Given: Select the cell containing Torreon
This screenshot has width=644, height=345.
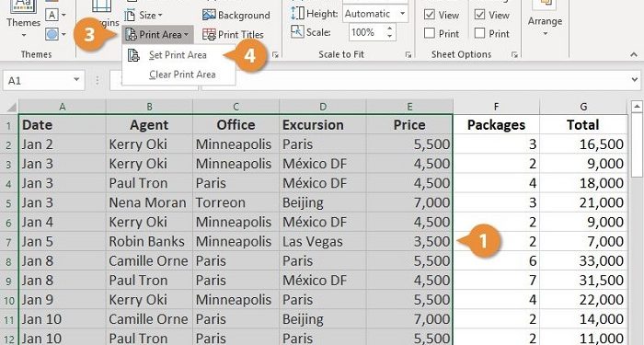Looking at the screenshot, I should point(236,203).
